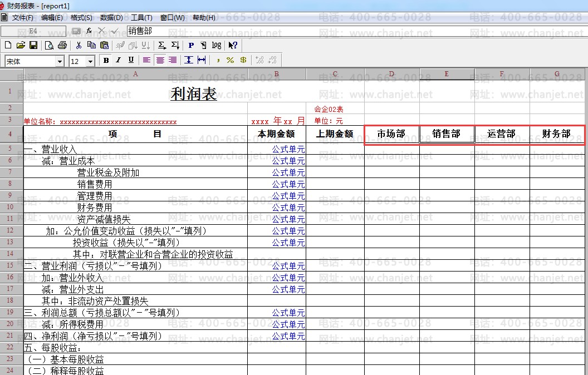Cancel formula entry with X icon
Viewport: 588px width, 375px height.
pos(102,31)
